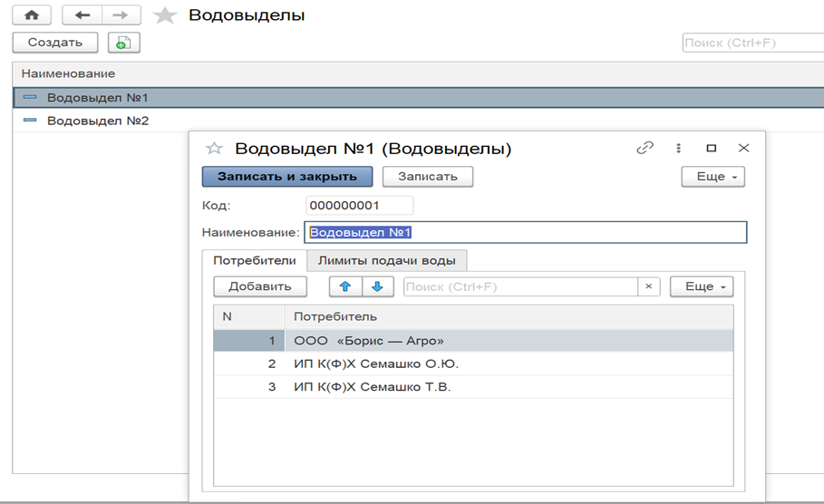The width and height of the screenshot is (824, 504).
Task: Open the three-dot menu in the dialog header
Action: tap(678, 148)
